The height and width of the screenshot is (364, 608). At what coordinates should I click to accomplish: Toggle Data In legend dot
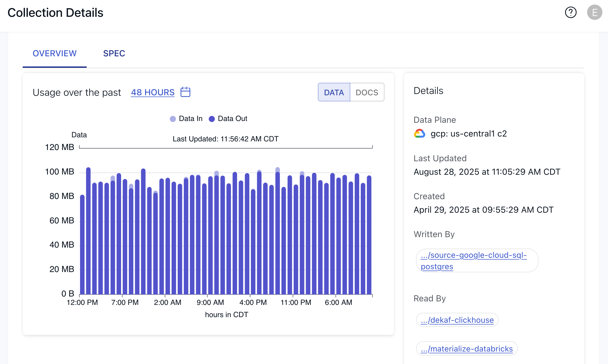tap(173, 119)
